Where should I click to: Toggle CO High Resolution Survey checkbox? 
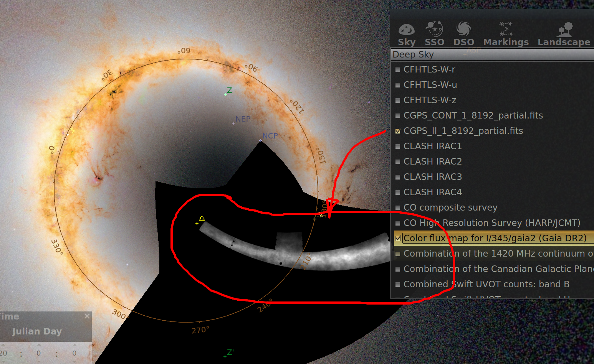pyautogui.click(x=398, y=223)
